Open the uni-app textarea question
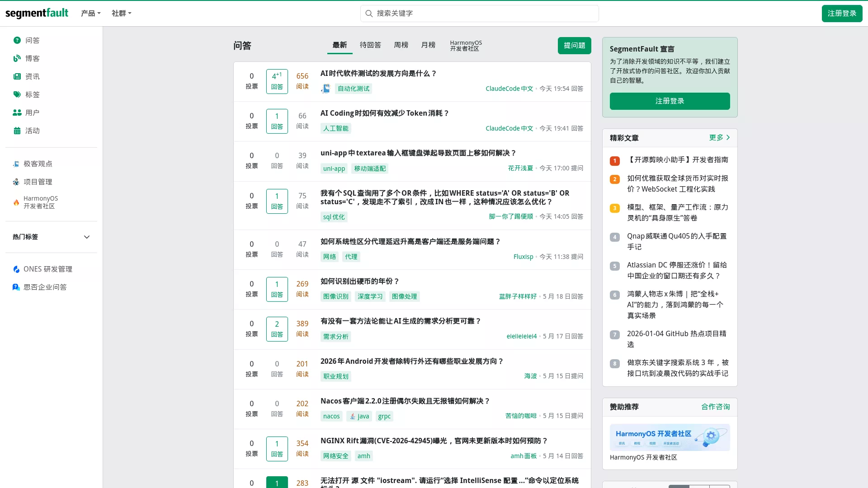Image resolution: width=868 pixels, height=488 pixels. click(x=418, y=153)
